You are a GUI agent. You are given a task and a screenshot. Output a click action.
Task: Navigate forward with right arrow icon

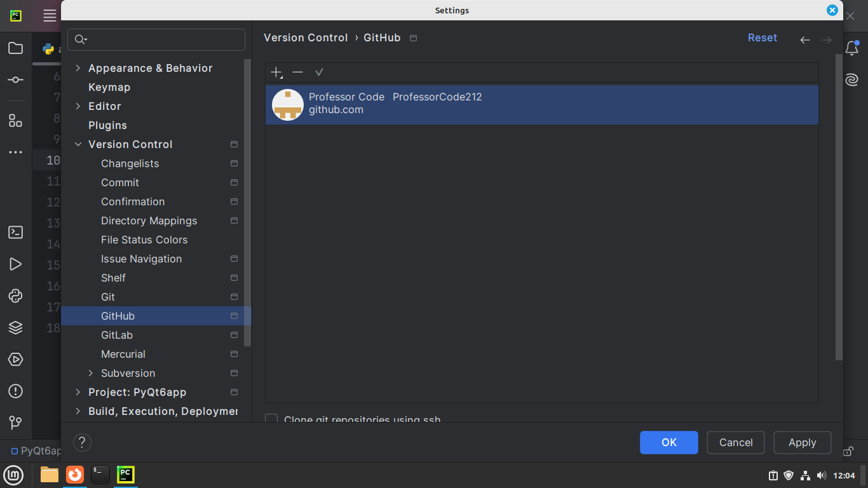(x=827, y=40)
